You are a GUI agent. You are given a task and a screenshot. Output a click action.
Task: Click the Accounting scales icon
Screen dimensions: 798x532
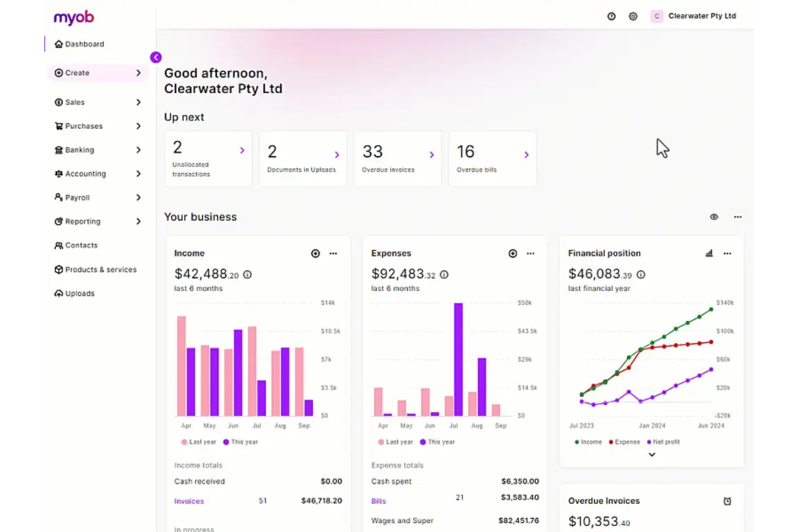(59, 174)
